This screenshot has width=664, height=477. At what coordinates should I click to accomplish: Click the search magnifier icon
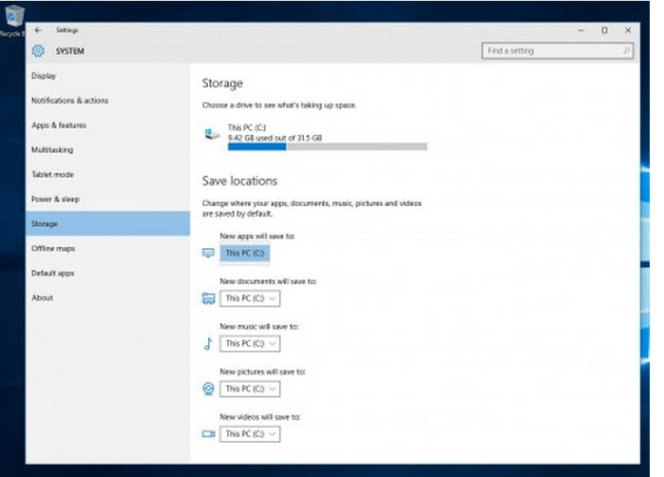626,51
